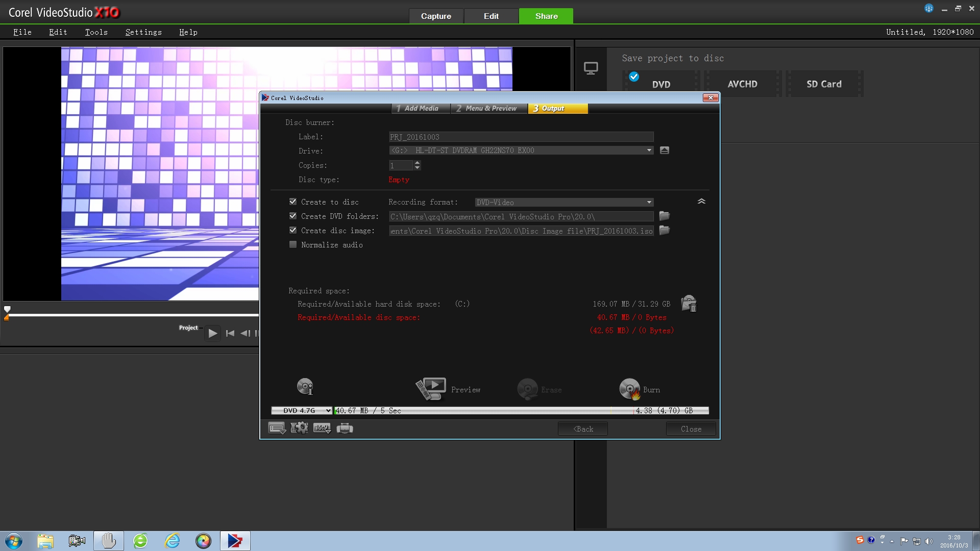This screenshot has height=551, width=980.
Task: Open File Explorer from the taskbar
Action: [x=45, y=541]
